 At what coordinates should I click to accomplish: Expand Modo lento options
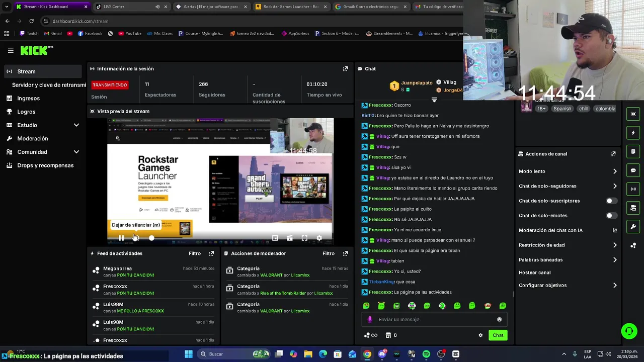point(615,171)
